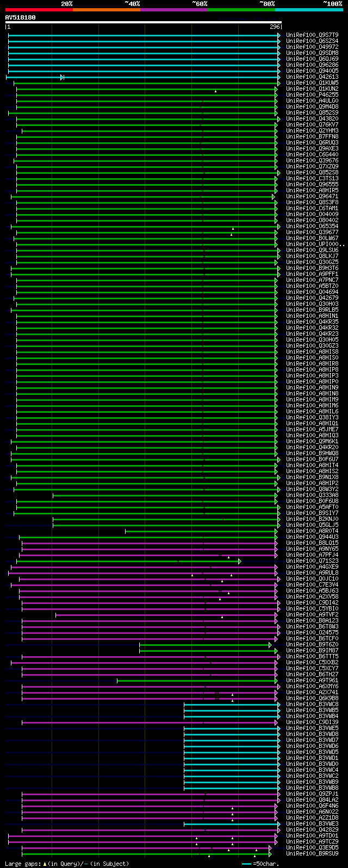Select the UniRef100_B7FFN8 label

(x=312, y=137)
